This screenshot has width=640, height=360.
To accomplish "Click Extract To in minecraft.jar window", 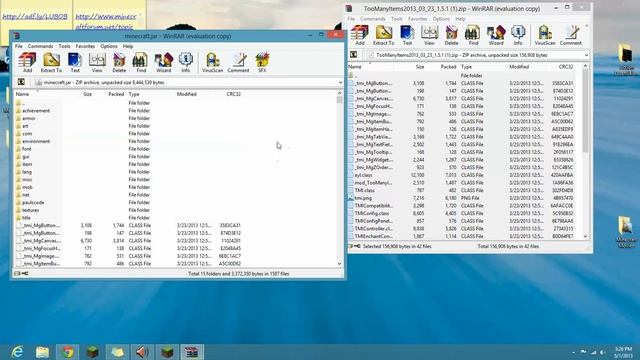I will click(51, 62).
